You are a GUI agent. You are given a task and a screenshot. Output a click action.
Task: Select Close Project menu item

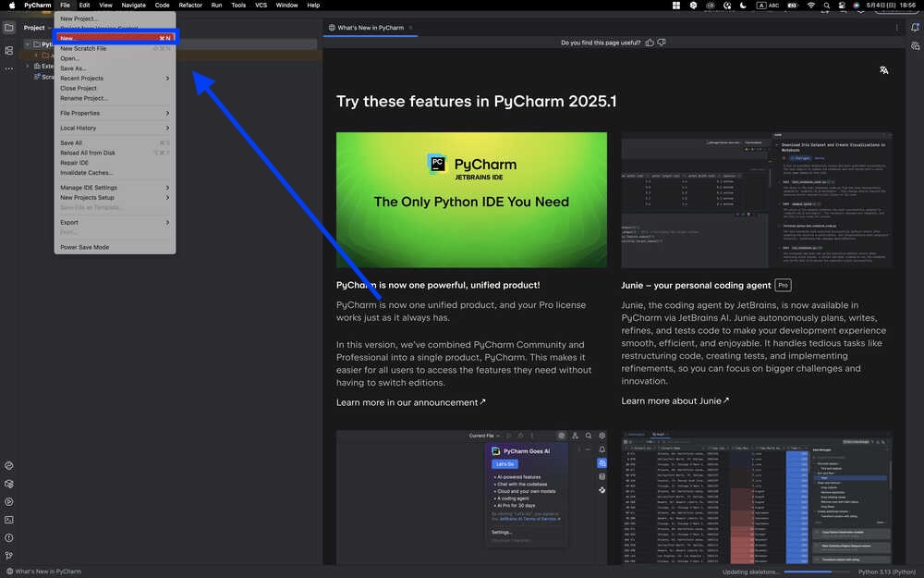[x=115, y=89]
